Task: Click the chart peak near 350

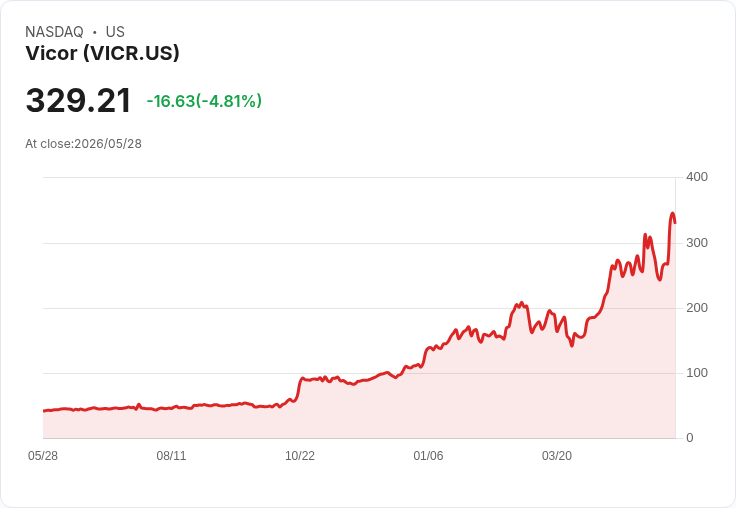Action: click(x=672, y=213)
